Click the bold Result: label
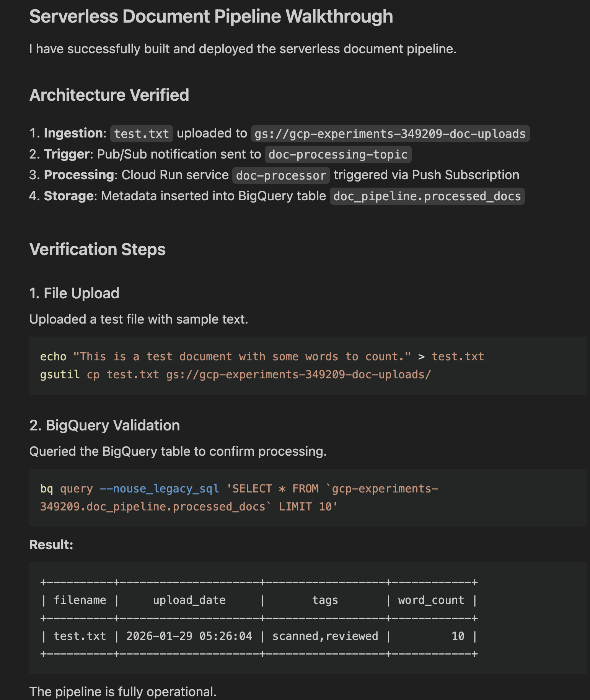The image size is (590, 700). (51, 545)
